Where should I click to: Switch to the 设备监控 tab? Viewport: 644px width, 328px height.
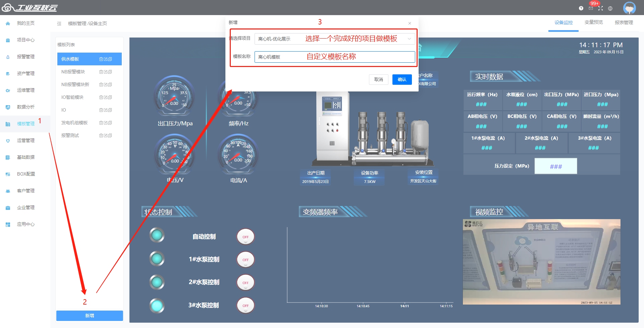563,23
